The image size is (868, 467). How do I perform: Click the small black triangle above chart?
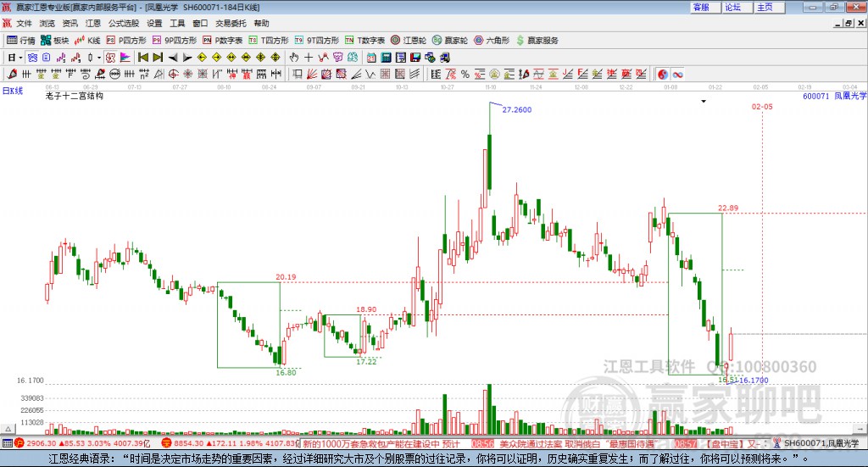(704, 101)
